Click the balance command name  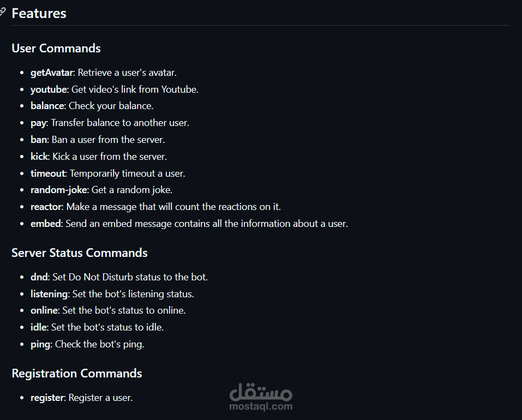click(47, 106)
